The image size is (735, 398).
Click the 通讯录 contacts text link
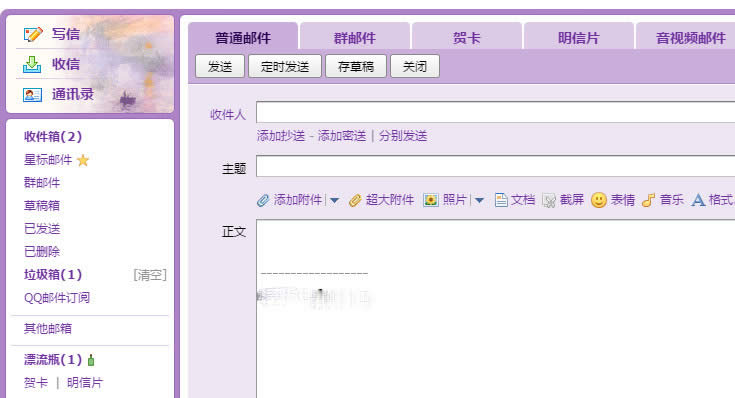(73, 95)
